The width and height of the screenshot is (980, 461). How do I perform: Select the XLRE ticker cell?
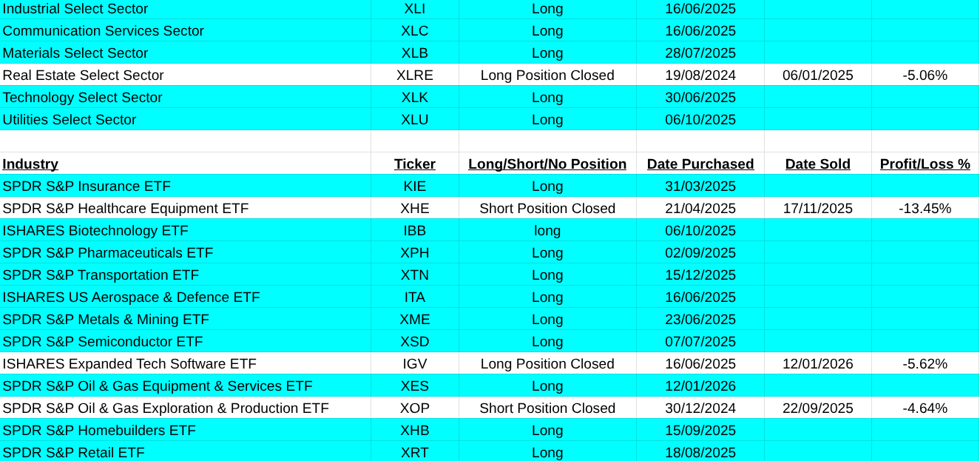click(x=414, y=75)
